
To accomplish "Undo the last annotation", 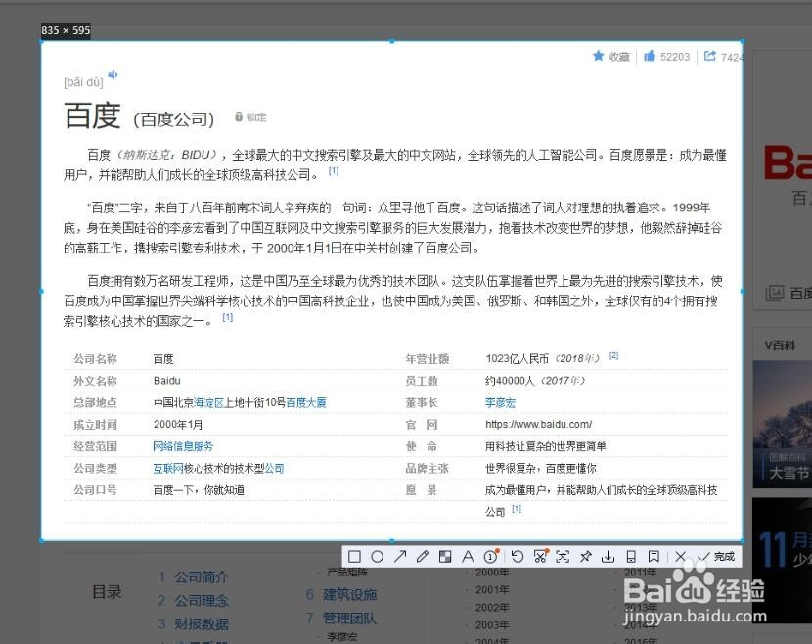I will (517, 557).
